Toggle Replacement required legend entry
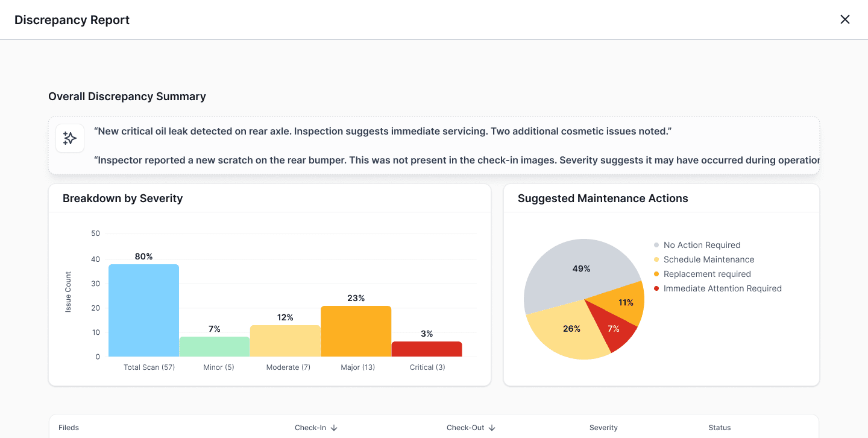Viewport: 868px width, 438px height. [x=702, y=274]
